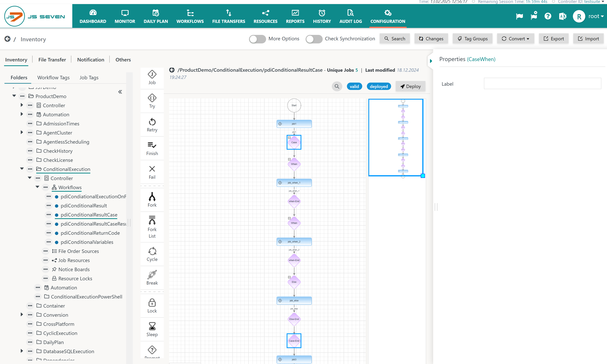This screenshot has height=364, width=607.
Task: Expand the DatabaseSQLExecution folder
Action: (x=22, y=351)
